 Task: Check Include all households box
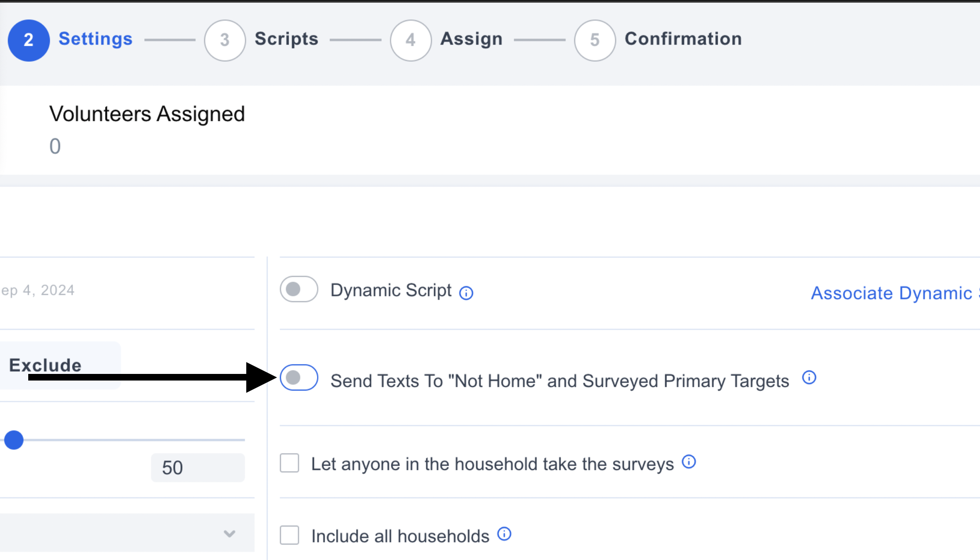click(x=289, y=535)
